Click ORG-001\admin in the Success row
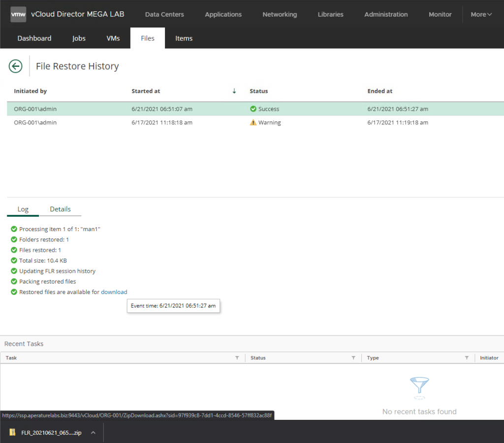This screenshot has width=504, height=443. click(35, 109)
